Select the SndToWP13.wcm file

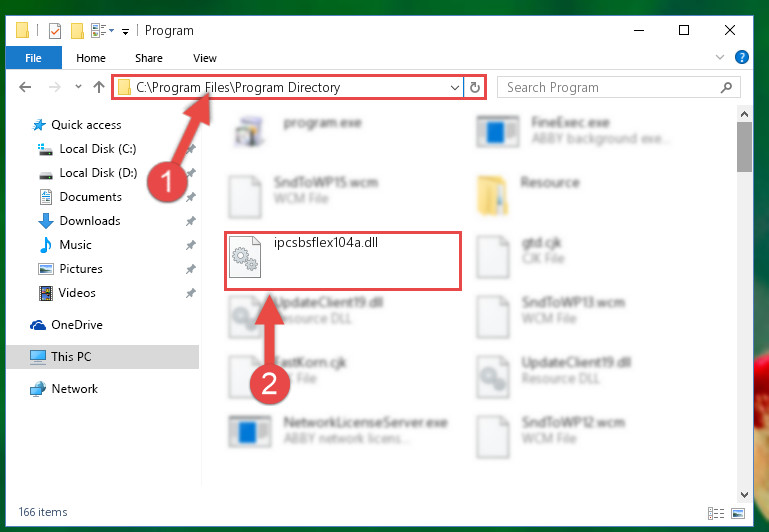[x=551, y=316]
